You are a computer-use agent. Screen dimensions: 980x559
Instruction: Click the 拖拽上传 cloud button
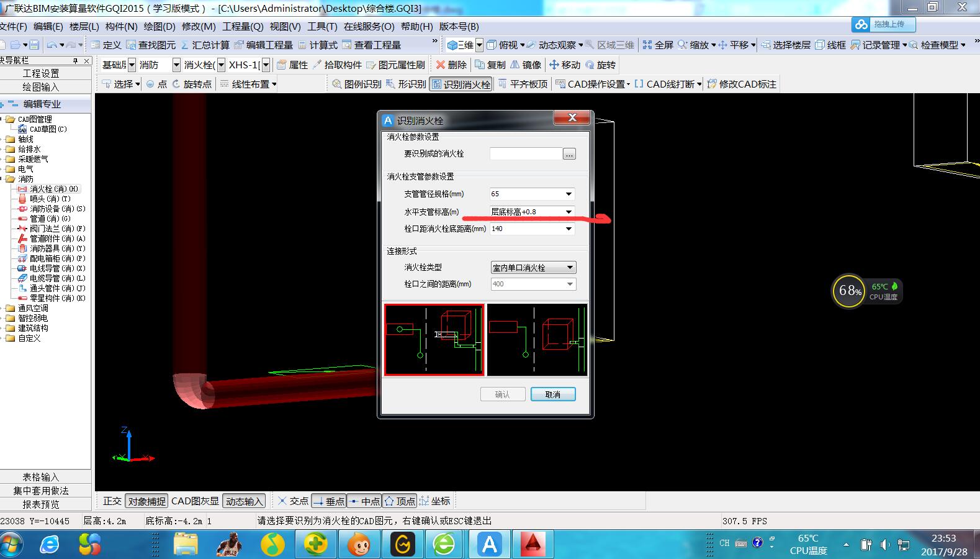(883, 24)
